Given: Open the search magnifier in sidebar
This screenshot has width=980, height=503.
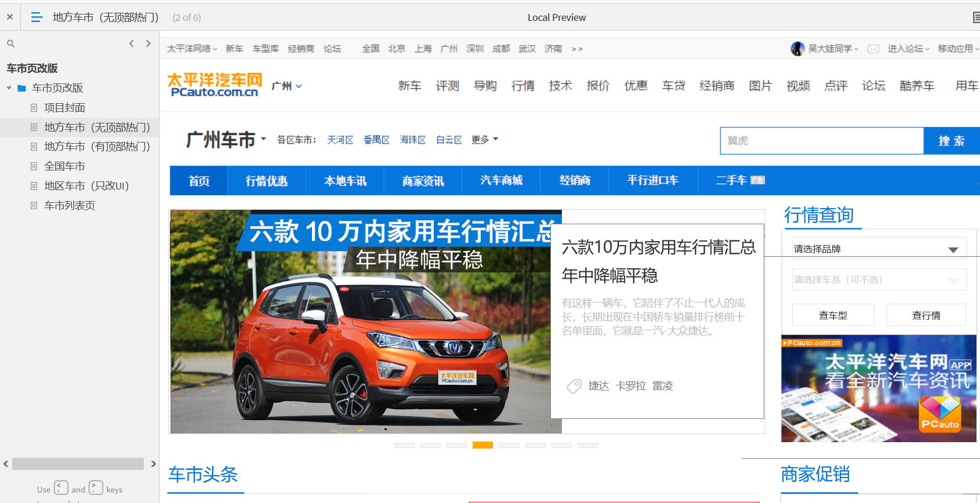Looking at the screenshot, I should [10, 43].
